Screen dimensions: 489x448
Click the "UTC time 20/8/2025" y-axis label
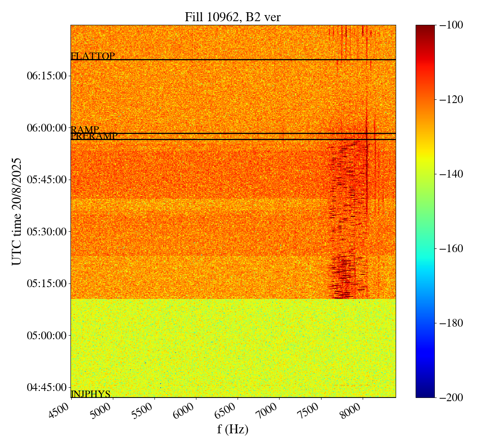click(17, 211)
